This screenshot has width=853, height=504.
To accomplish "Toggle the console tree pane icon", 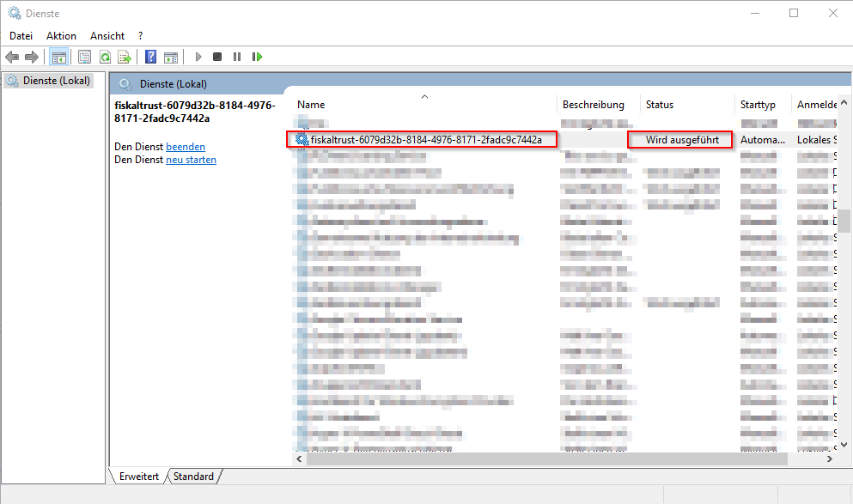I will [59, 57].
